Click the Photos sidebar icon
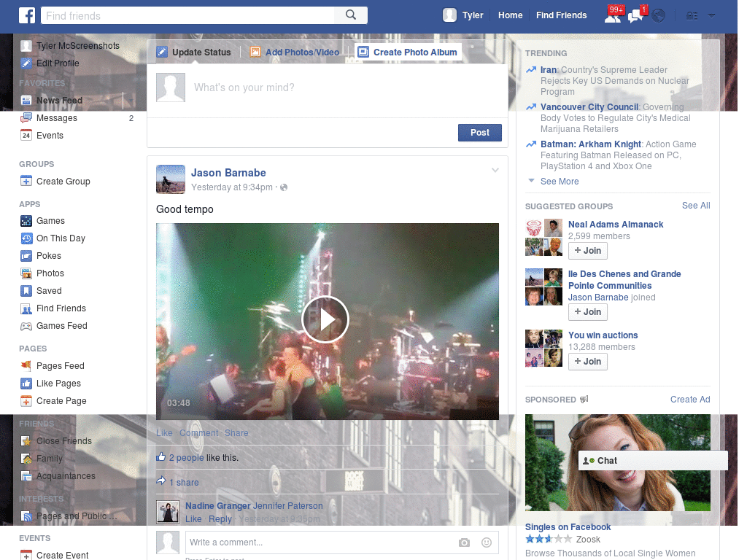 pos(26,273)
